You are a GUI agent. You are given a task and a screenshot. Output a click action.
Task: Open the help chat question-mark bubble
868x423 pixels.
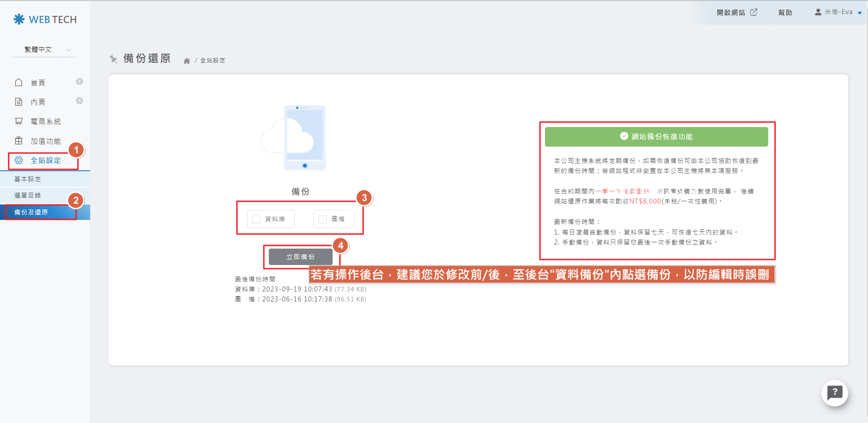(834, 392)
